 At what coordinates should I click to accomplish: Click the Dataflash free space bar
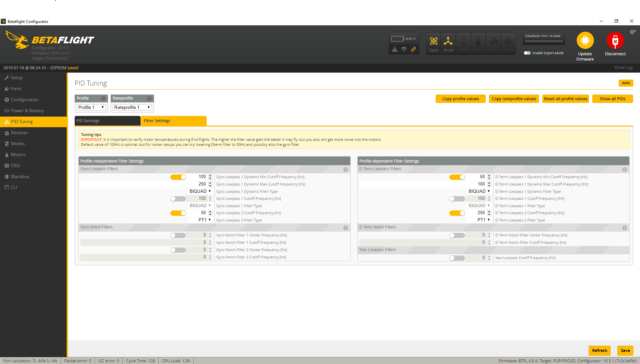[x=544, y=42]
